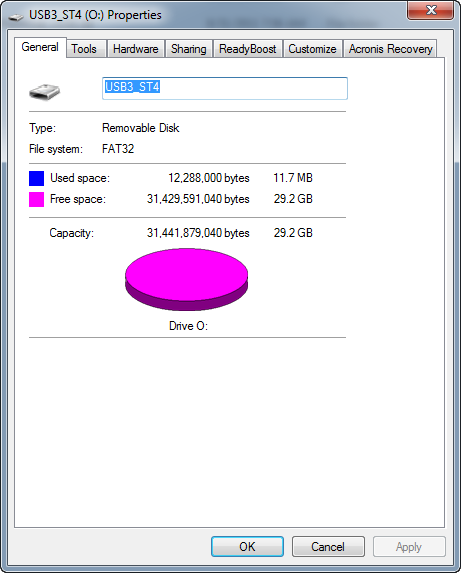Show the Acronis Recovery tab
The image size is (461, 573).
point(390,49)
